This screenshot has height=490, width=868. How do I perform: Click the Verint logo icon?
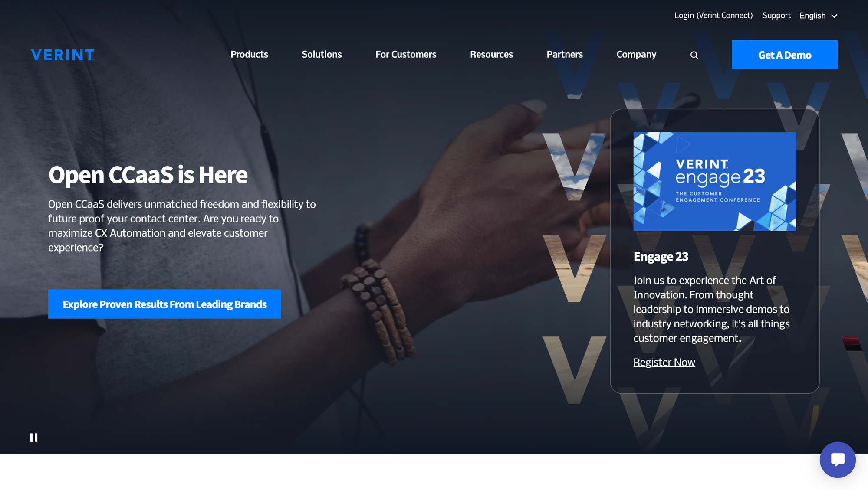coord(62,54)
